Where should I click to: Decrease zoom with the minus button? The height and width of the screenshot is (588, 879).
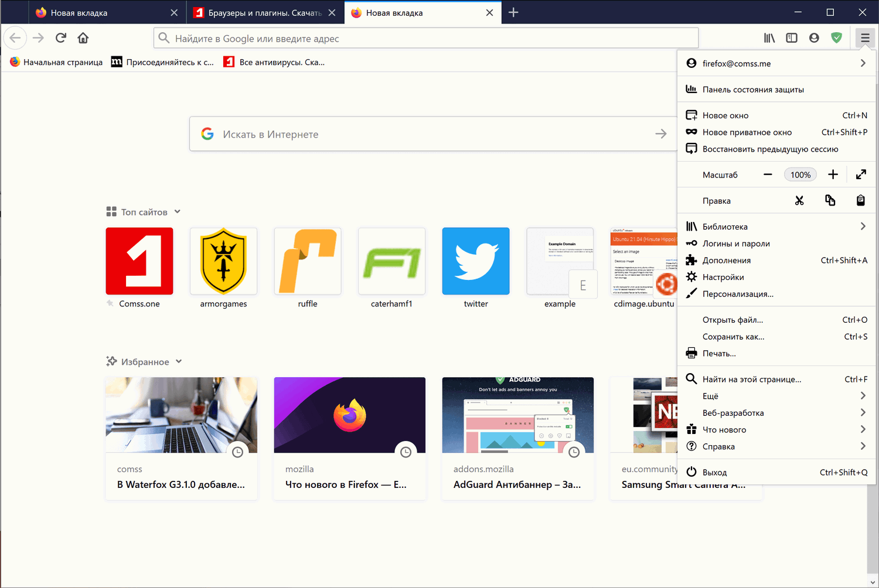pyautogui.click(x=768, y=175)
